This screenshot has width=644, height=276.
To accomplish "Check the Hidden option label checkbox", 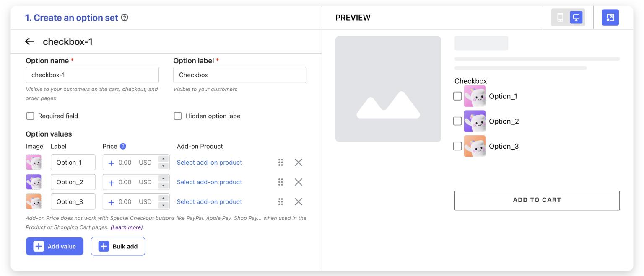I will tap(178, 116).
